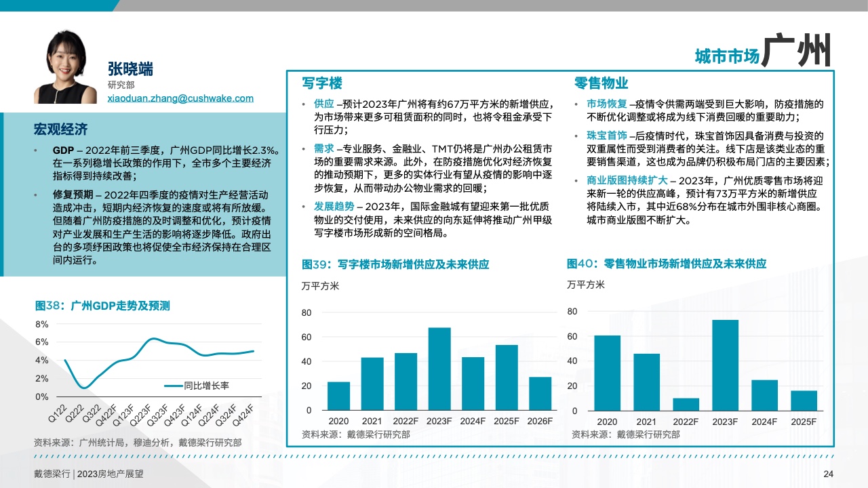The image size is (868, 488).
Task: Click the 2024F bar in retail chart
Action: 765,395
